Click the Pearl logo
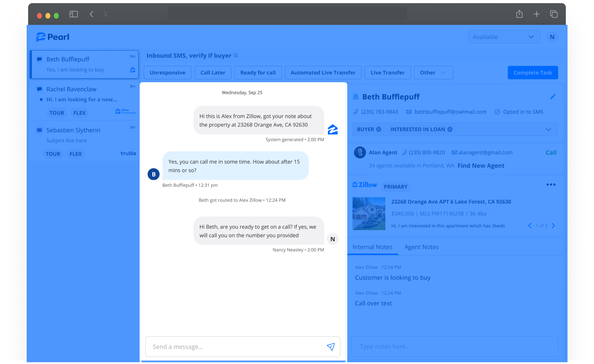Image resolution: width=594 pixels, height=364 pixels. click(x=53, y=37)
